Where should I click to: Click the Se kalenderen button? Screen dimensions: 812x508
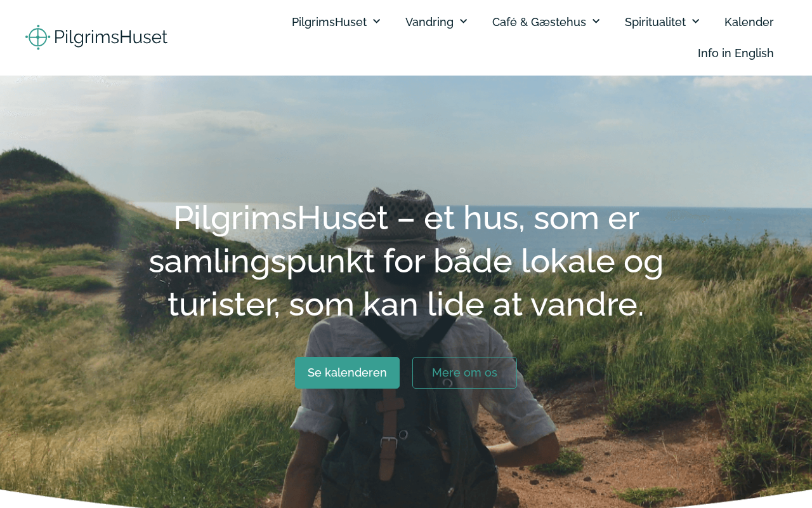[347, 373]
